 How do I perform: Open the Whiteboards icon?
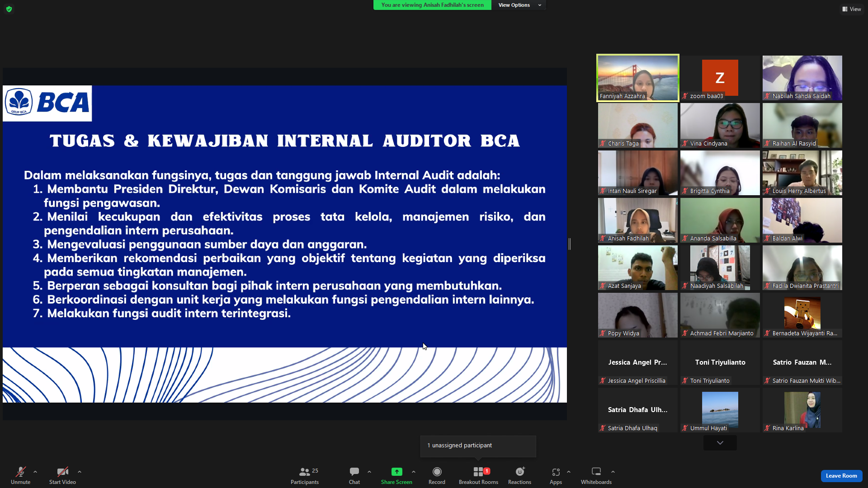point(596,472)
